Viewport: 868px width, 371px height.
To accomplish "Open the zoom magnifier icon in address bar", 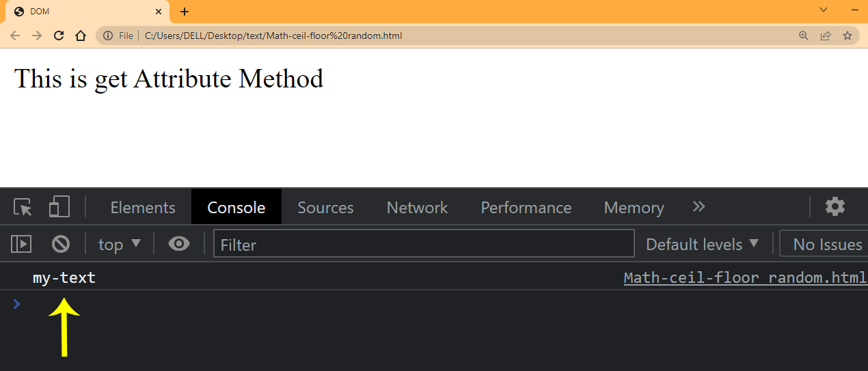I will [x=804, y=36].
